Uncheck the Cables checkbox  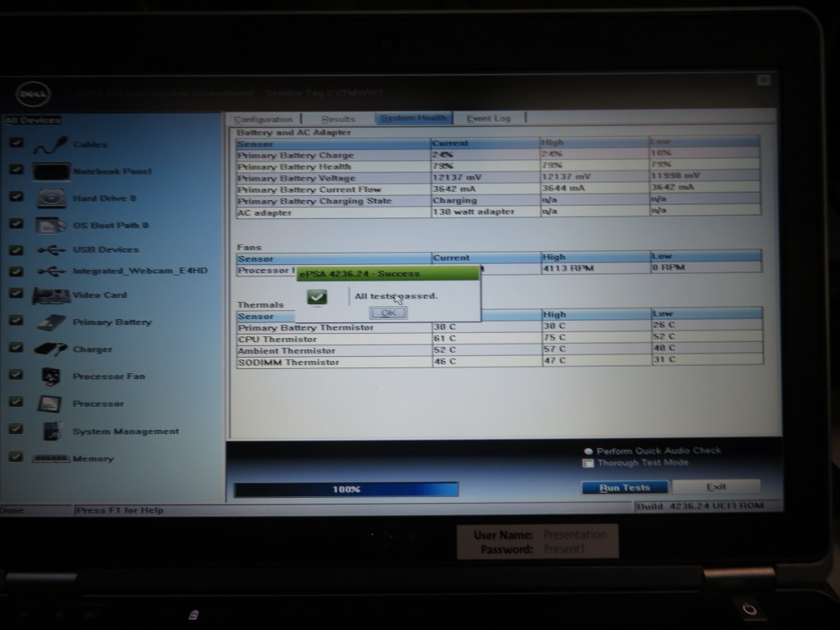16,143
